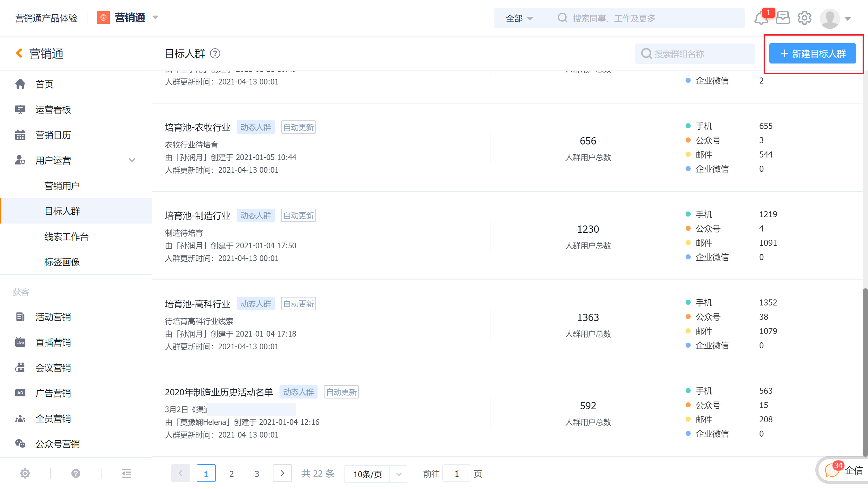Click magnifier icon in the global search

[562, 18]
